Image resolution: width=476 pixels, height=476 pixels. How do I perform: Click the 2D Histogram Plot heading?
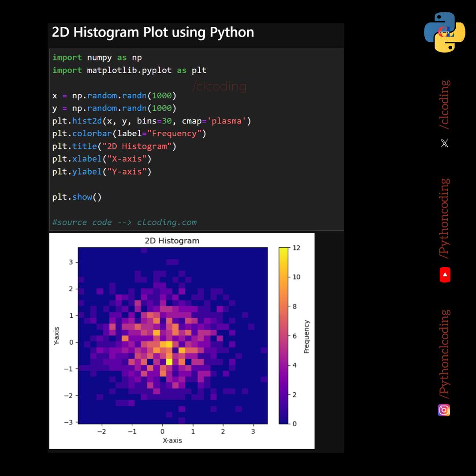point(152,32)
